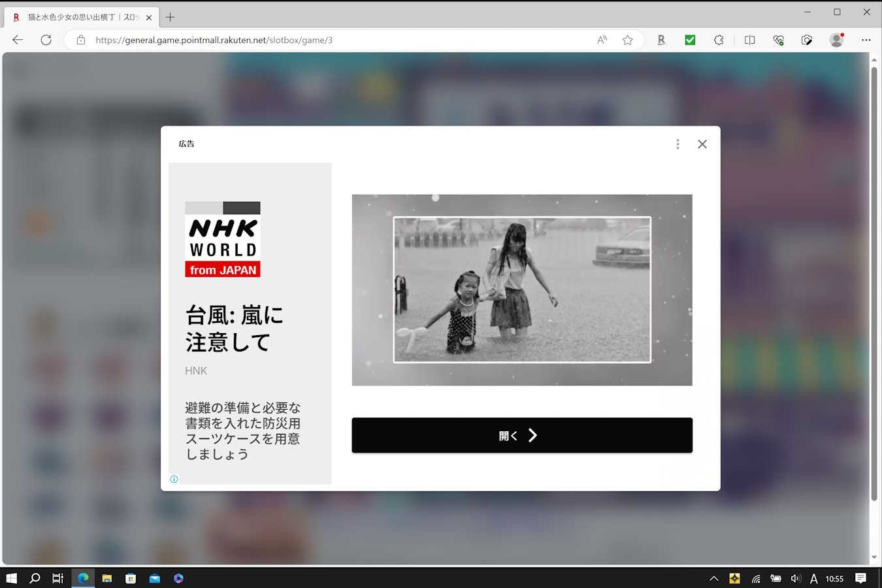Click the address bar URL
This screenshot has height=588, width=882.
(x=214, y=40)
